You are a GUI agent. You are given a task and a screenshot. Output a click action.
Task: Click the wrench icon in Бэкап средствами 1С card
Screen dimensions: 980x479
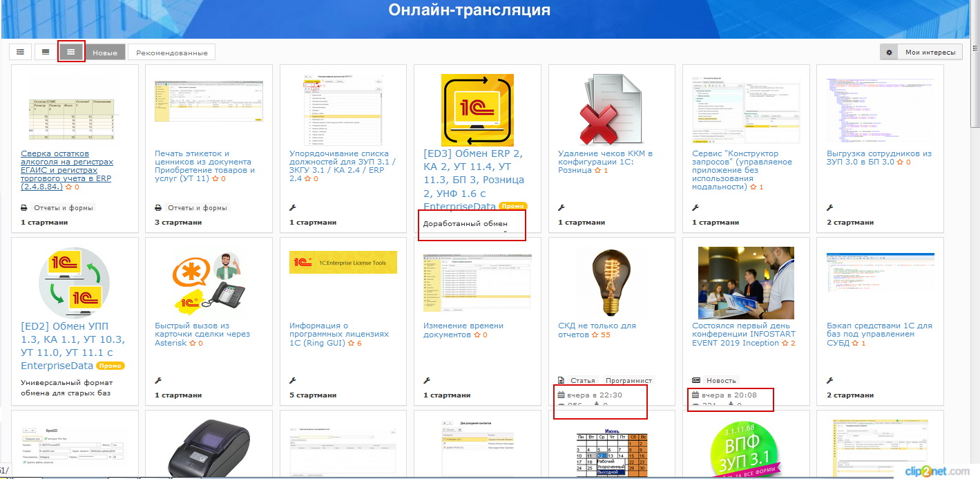[x=829, y=381]
